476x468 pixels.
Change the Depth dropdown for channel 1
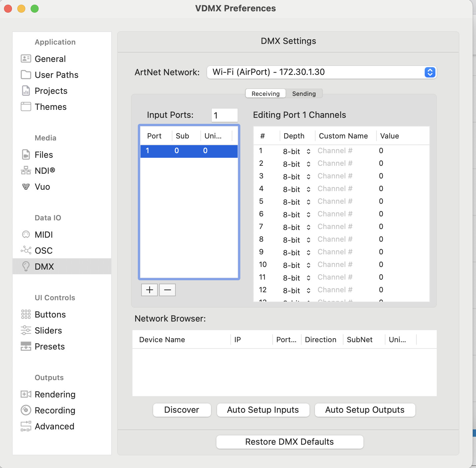[x=297, y=151]
